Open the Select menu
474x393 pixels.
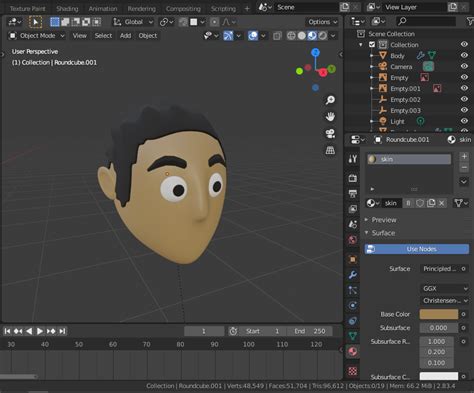(x=103, y=36)
